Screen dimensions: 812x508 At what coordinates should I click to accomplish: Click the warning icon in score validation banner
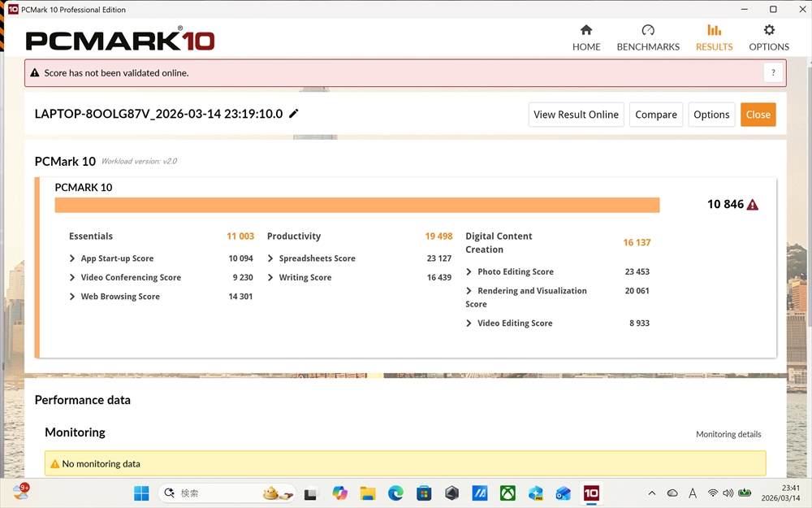35,72
